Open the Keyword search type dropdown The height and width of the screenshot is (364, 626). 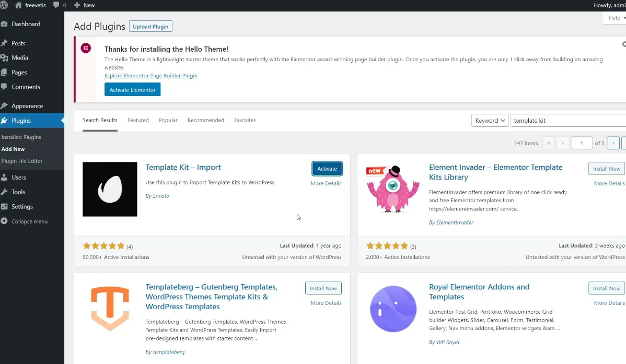click(490, 121)
